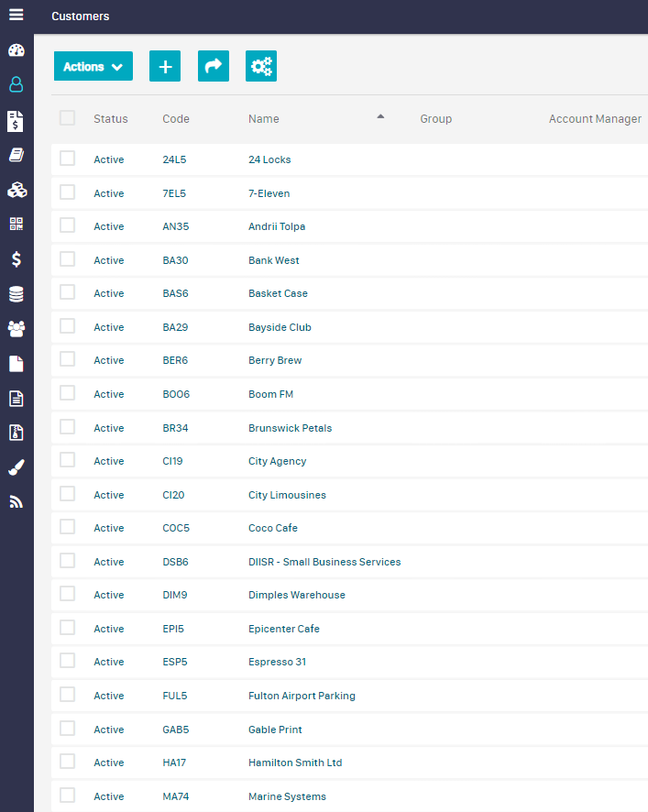Open the users group icon in sidebar
The image size is (648, 812).
pos(16,329)
